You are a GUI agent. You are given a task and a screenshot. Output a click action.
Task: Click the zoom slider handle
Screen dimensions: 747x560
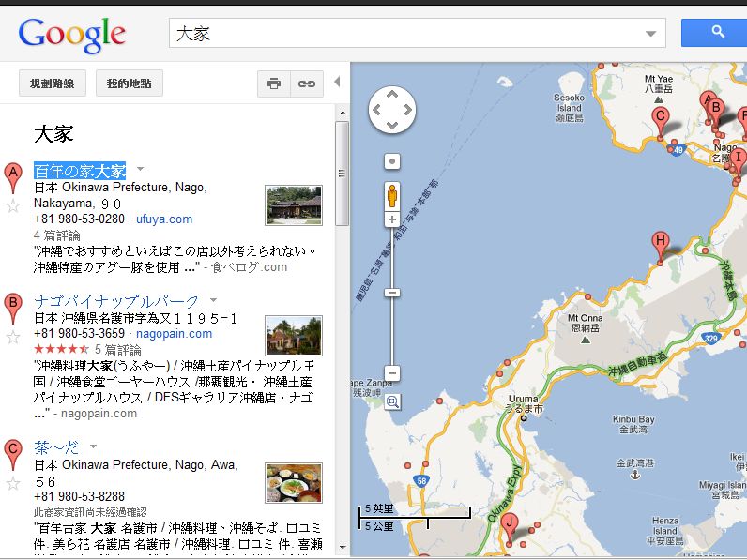tap(392, 293)
